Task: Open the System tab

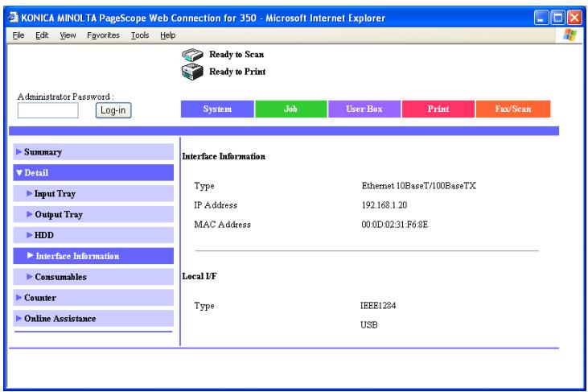Action: click(x=217, y=109)
